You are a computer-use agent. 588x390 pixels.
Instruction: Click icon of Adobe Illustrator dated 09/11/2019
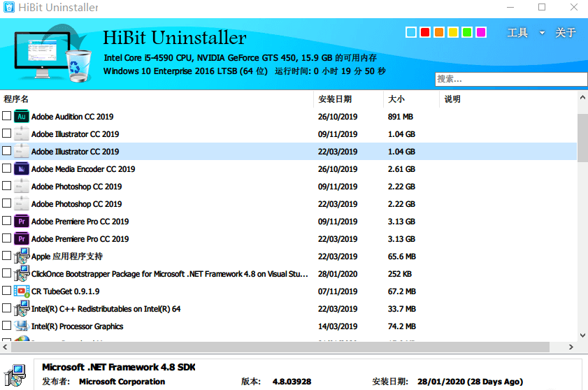22,134
